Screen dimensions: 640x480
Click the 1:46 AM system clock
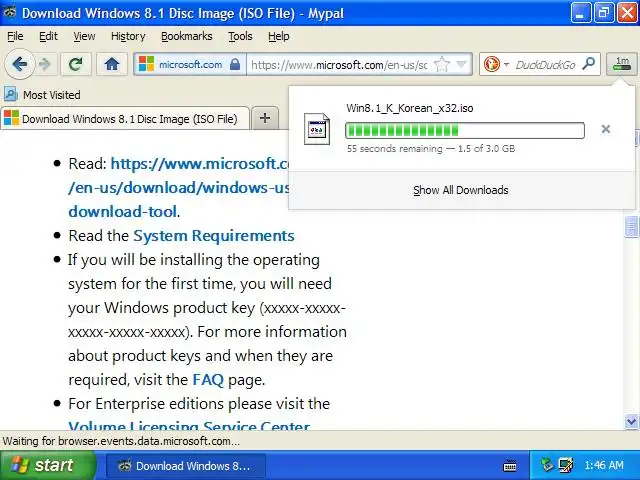tap(604, 465)
